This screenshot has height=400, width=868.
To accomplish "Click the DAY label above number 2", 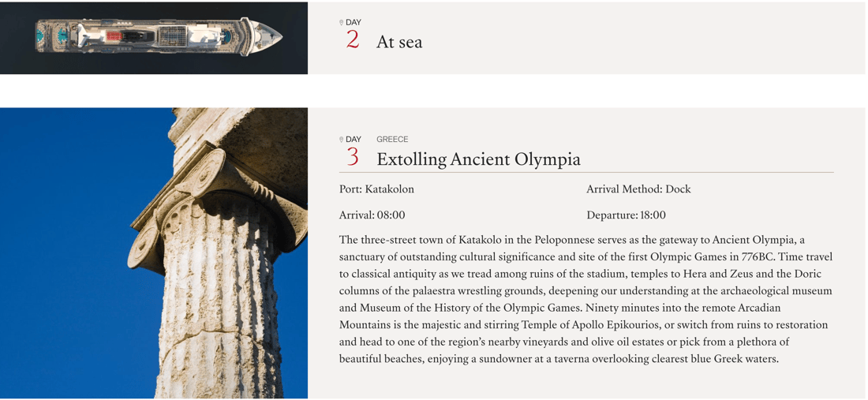I will (354, 23).
